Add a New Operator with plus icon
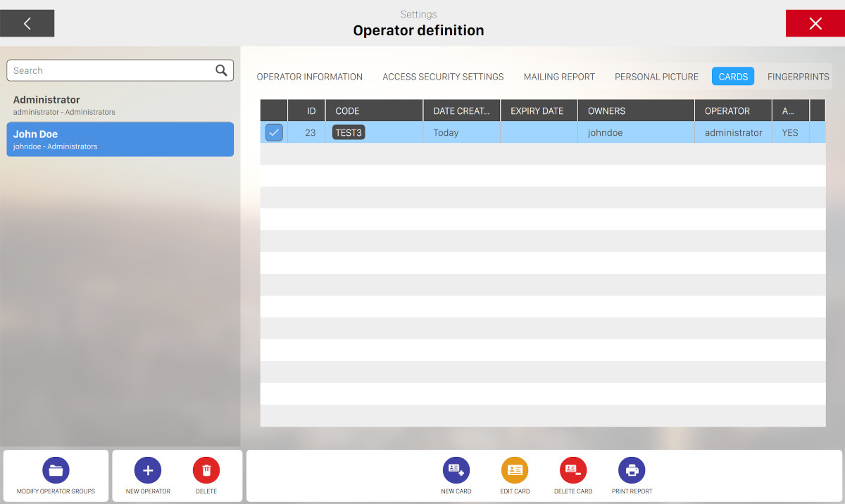Image resolution: width=845 pixels, height=504 pixels. [148, 470]
